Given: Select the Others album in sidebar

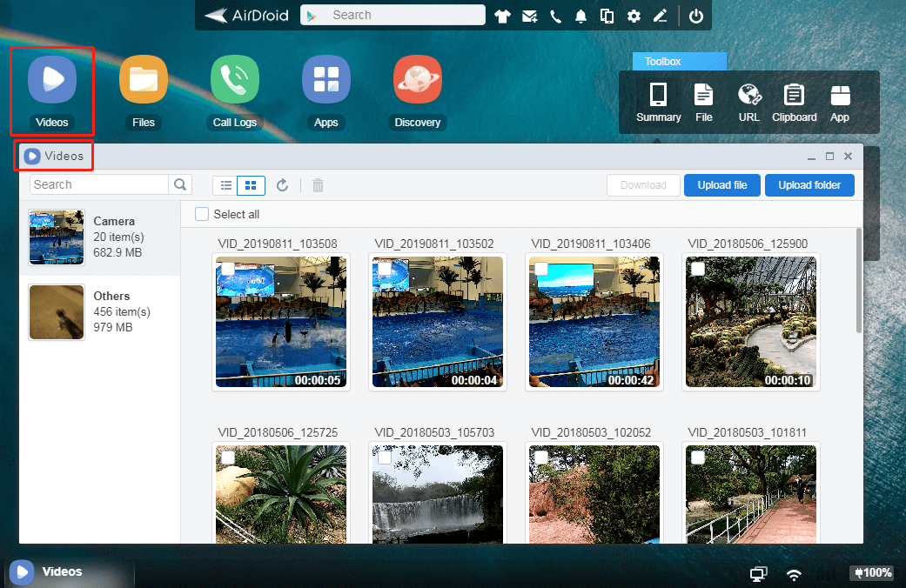Looking at the screenshot, I should coord(99,312).
